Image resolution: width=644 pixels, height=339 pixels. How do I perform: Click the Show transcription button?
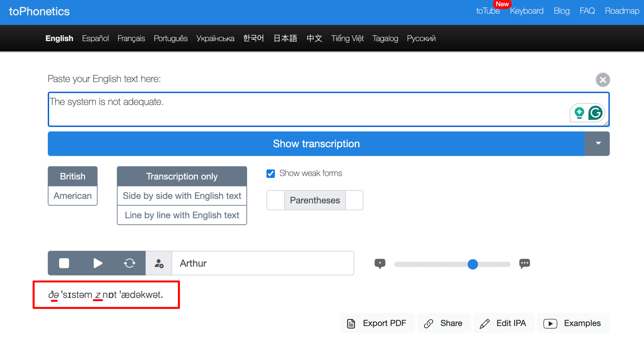(x=316, y=144)
